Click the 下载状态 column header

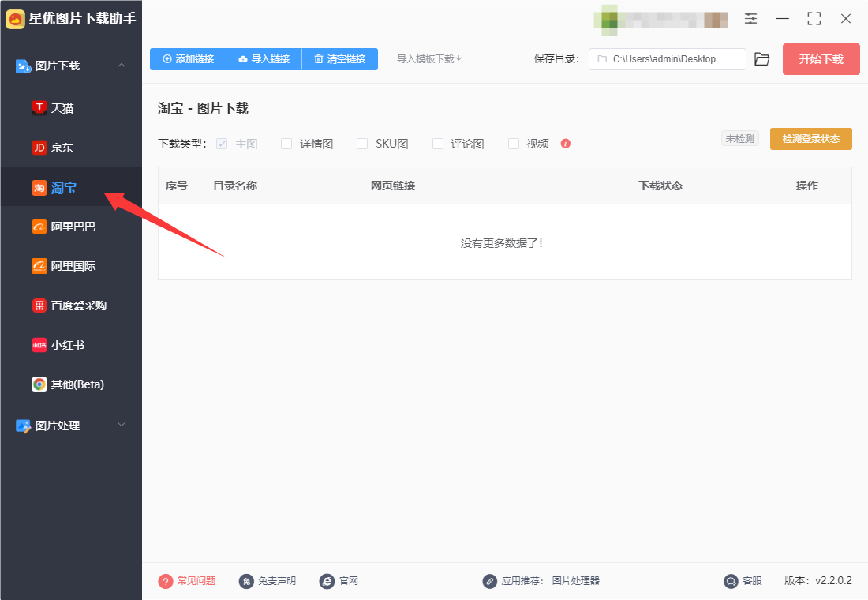[x=660, y=186]
